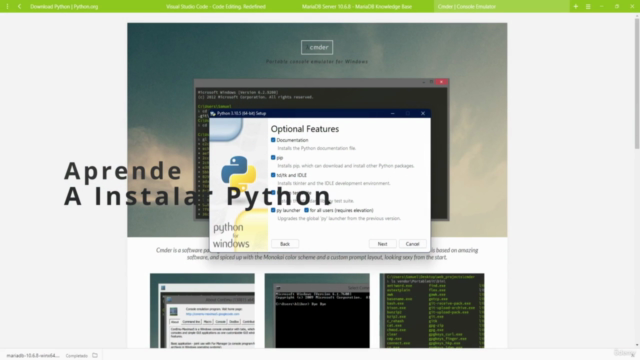This screenshot has width=640, height=360.
Task: Close the Cmder screenshot window red button
Action: click(441, 82)
